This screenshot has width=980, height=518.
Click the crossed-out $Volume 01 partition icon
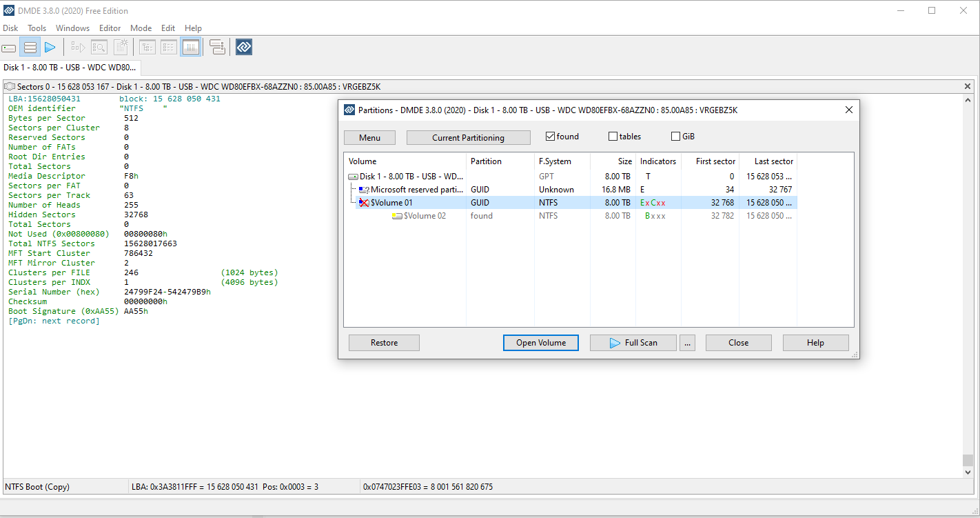(x=364, y=203)
